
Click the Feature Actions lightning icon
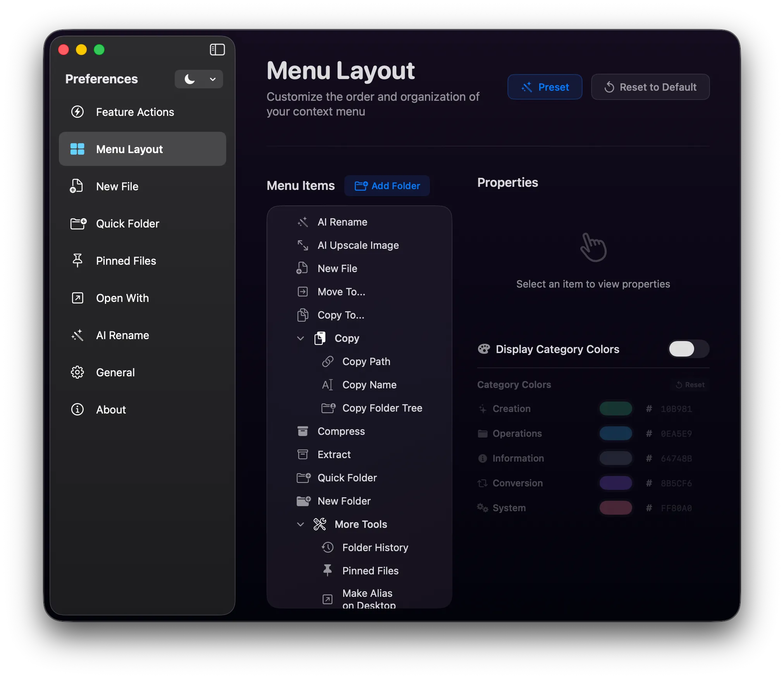(x=77, y=112)
